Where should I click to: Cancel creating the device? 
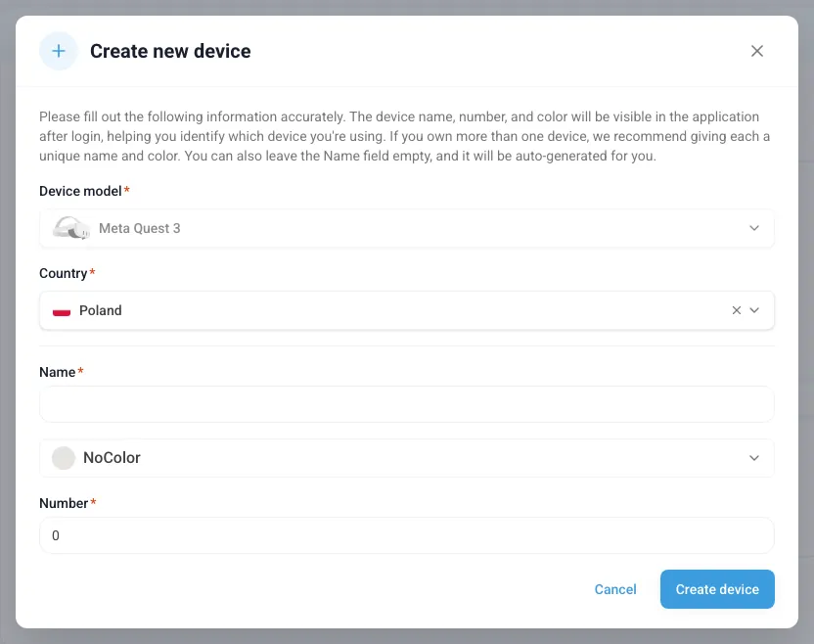(615, 589)
